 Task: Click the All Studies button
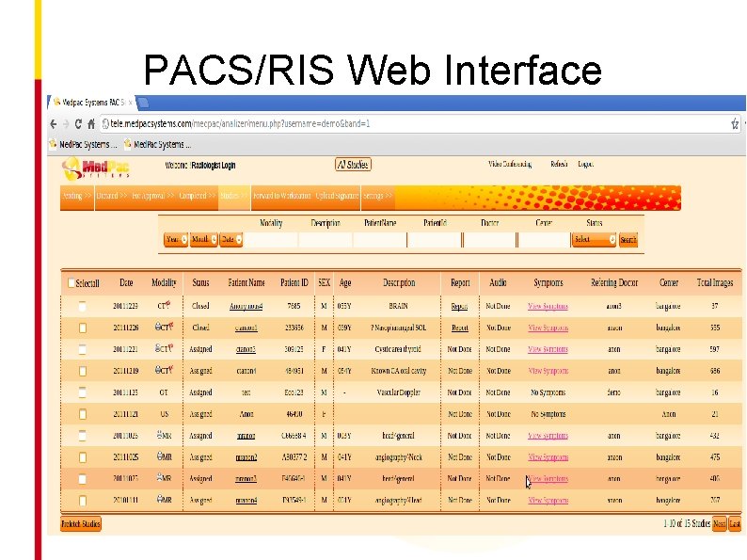(353, 165)
